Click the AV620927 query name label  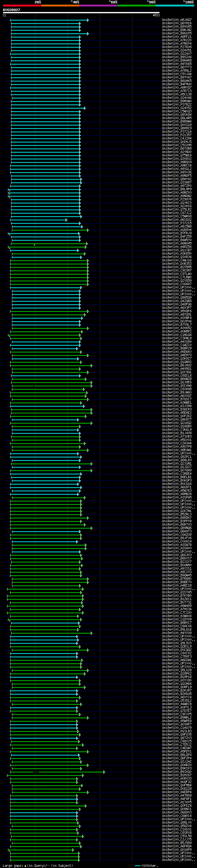point(11,10)
